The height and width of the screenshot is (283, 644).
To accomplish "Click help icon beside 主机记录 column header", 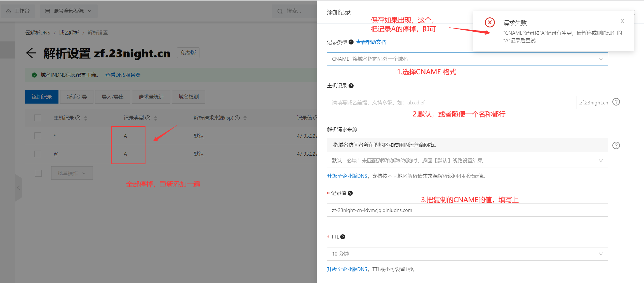I will (78, 118).
